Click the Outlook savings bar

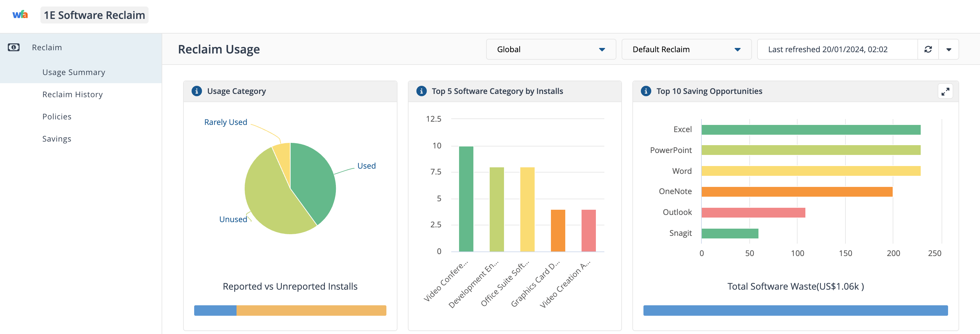[x=753, y=213]
